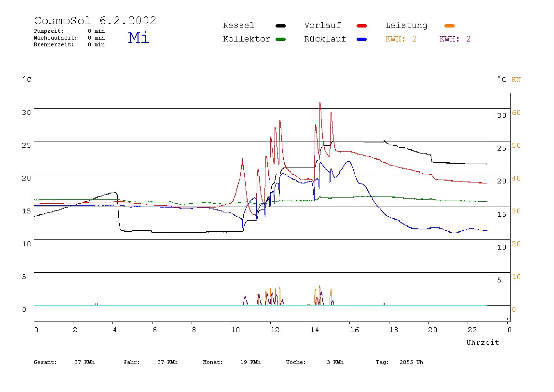Click hour tick '6' on the time axis
The height and width of the screenshot is (392, 554).
(x=154, y=330)
